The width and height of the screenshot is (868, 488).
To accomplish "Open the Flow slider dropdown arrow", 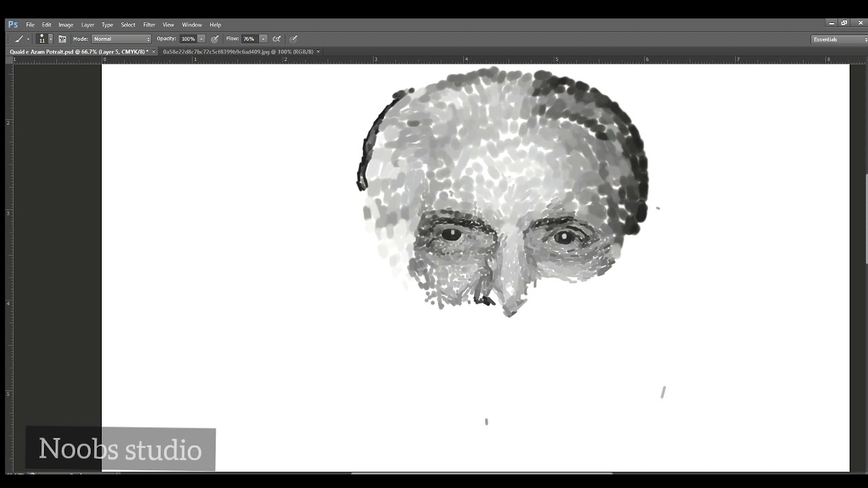I will coord(263,39).
